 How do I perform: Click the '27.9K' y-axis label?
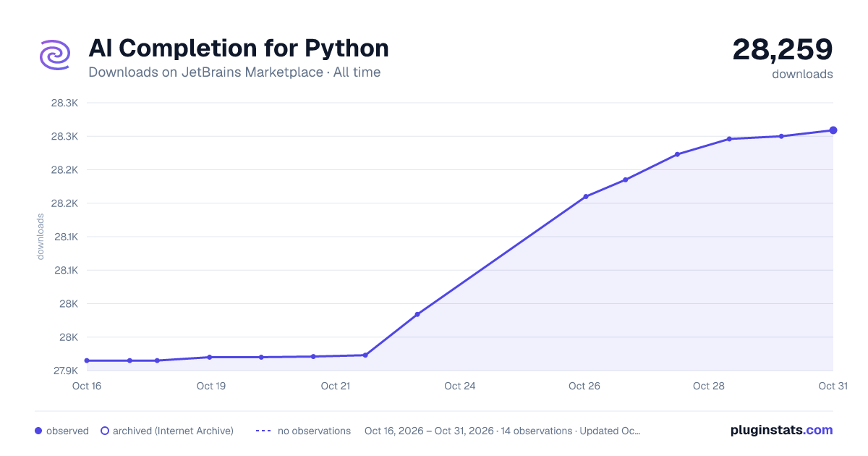click(65, 371)
